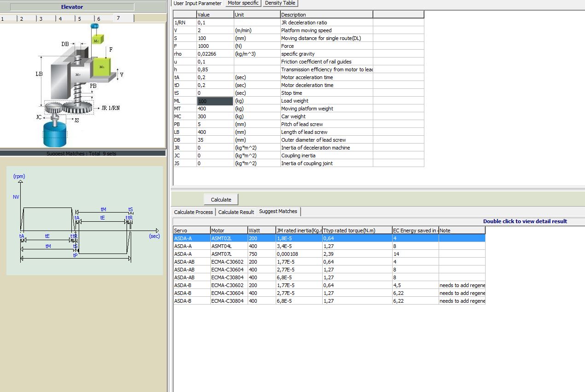This screenshot has width=585, height=392.
Task: Click the 1/RN value cell 0,1
Action: [x=215, y=23]
